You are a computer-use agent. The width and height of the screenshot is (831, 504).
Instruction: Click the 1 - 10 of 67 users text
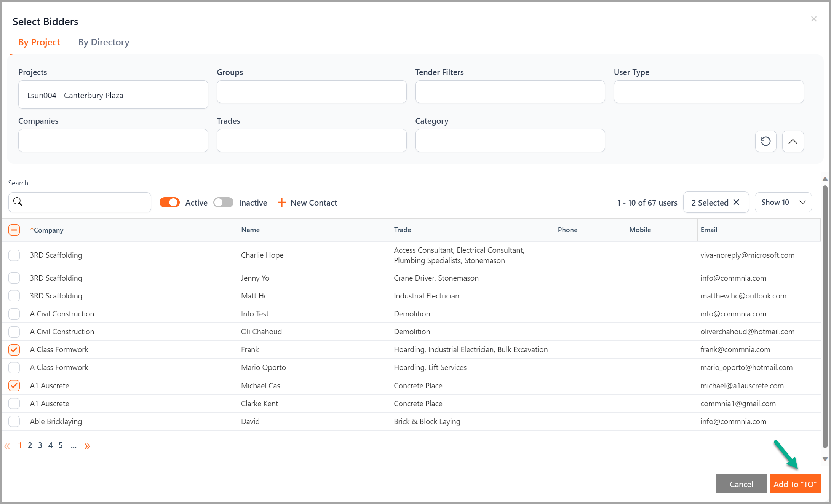[647, 203]
